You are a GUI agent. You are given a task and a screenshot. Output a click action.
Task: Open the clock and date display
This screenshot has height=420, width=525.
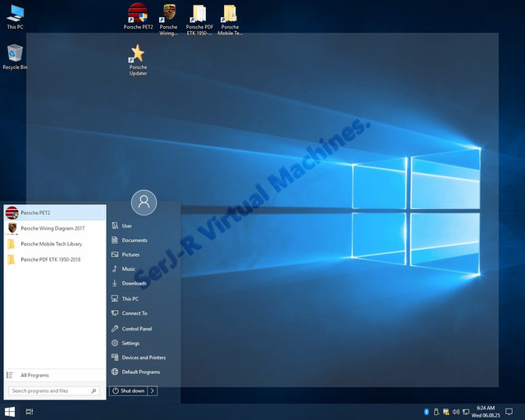(x=486, y=412)
